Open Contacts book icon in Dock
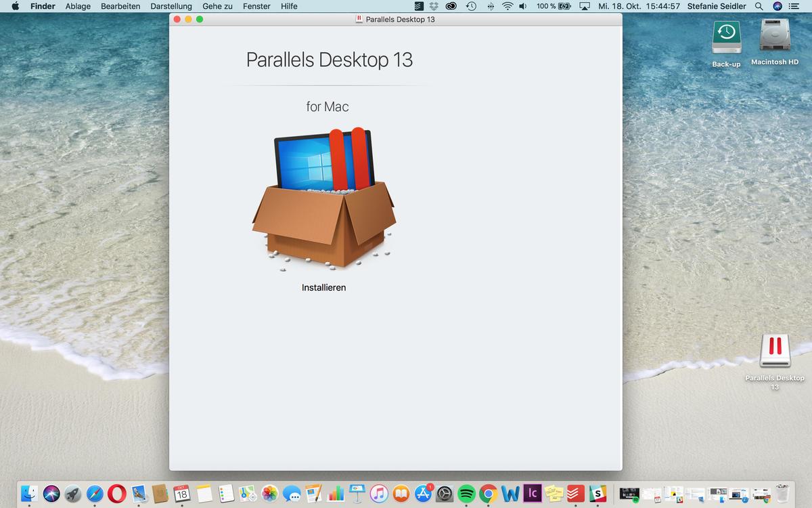The width and height of the screenshot is (812, 508). click(x=160, y=494)
